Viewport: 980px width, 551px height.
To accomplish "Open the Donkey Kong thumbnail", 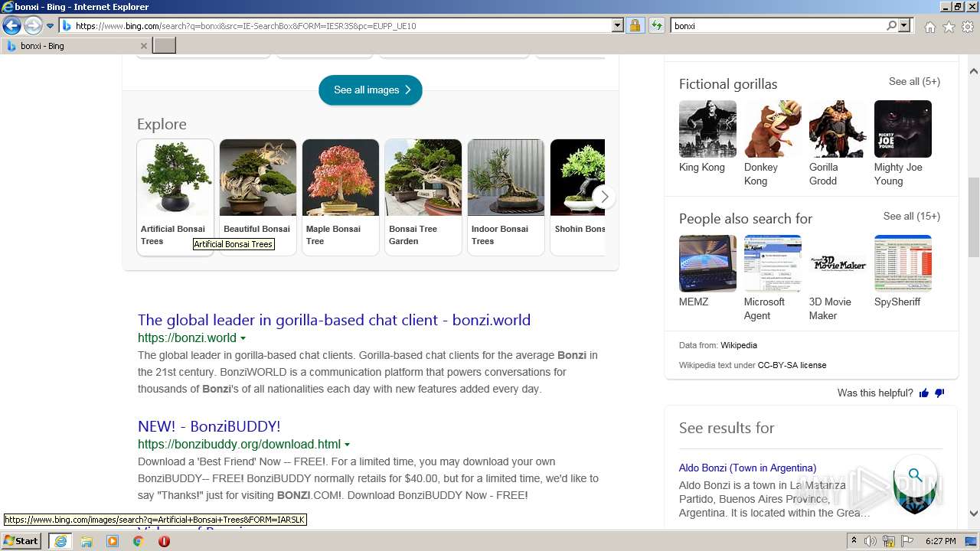I will point(773,129).
